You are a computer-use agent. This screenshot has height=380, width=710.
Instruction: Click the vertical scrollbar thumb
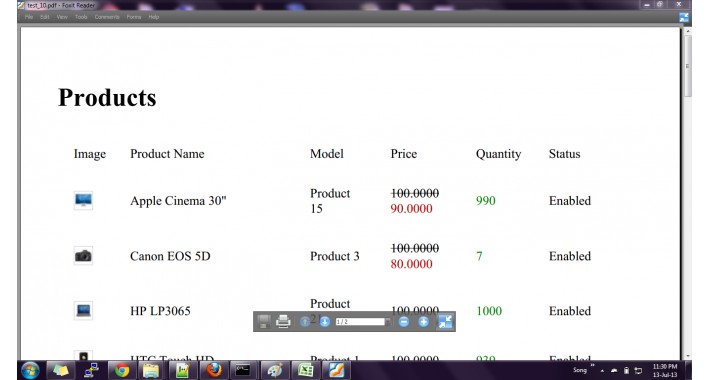coord(688,66)
